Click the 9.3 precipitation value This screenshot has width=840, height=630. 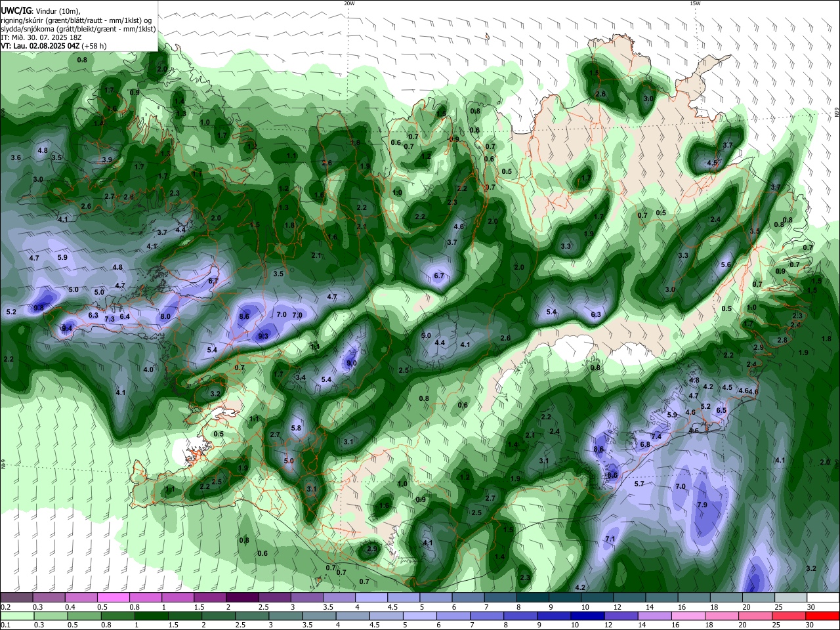[264, 336]
